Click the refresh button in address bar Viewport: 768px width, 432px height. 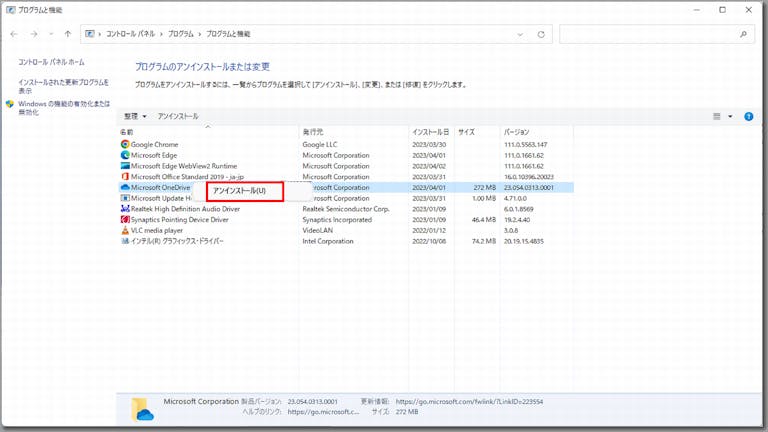point(541,34)
